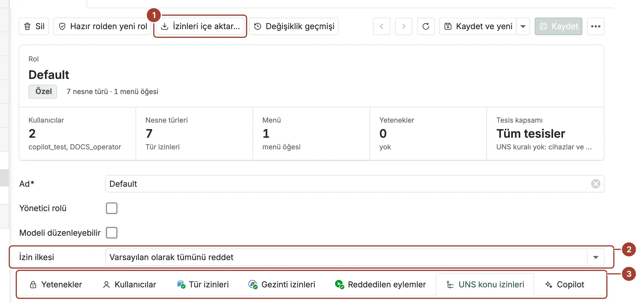This screenshot has width=644, height=303.
Task: Go to next record arrow
Action: [x=404, y=26]
